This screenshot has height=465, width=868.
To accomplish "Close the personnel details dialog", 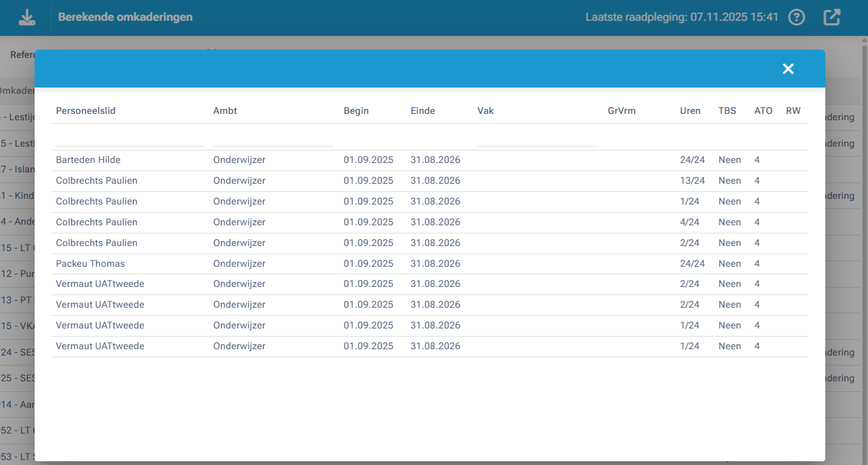I will pos(788,69).
